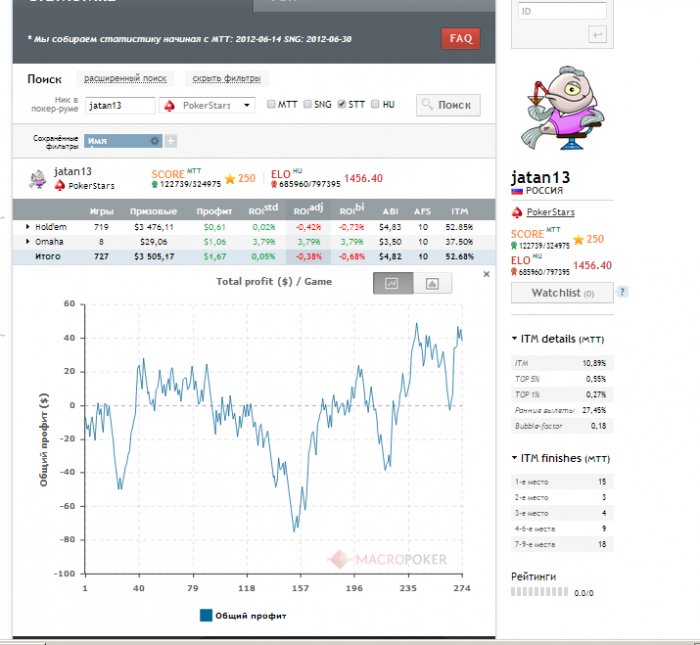Close the Total profit chart panel
700x645 pixels.
(x=487, y=274)
